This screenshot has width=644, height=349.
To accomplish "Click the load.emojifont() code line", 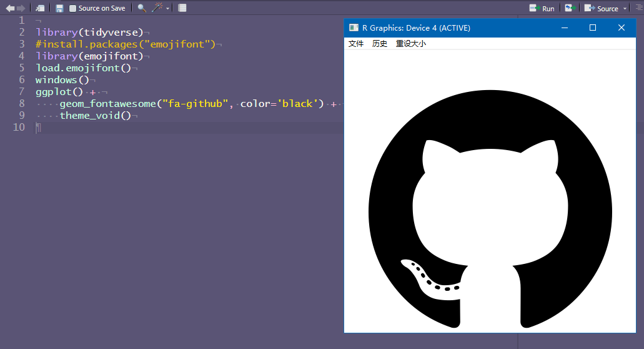I will point(83,68).
